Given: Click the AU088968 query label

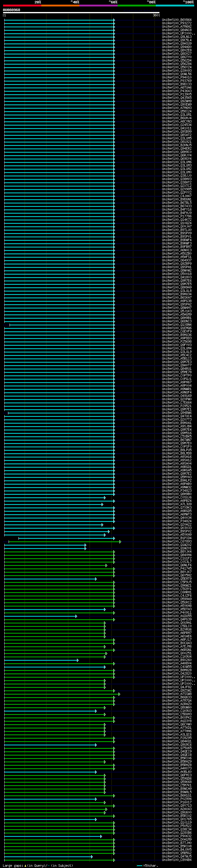Looking at the screenshot, I should pyautogui.click(x=11, y=10).
